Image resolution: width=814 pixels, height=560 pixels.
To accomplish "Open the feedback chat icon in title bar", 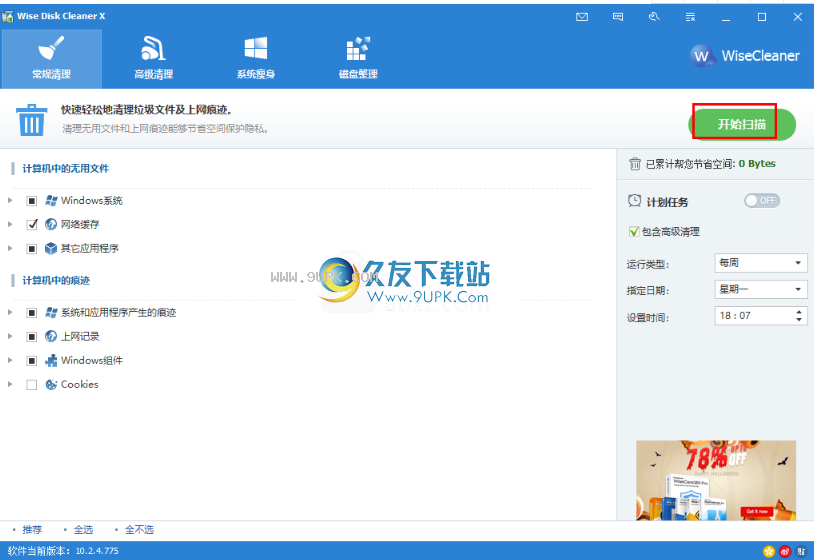I will click(618, 17).
